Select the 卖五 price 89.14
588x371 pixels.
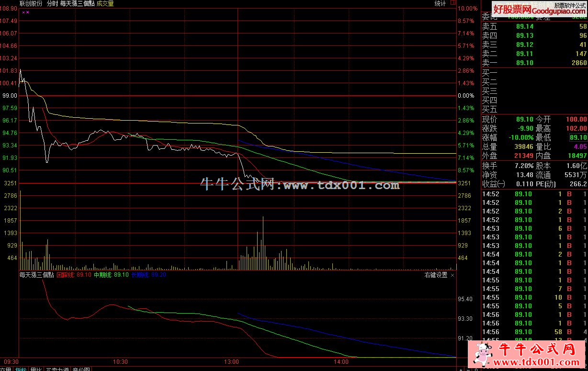tap(525, 26)
